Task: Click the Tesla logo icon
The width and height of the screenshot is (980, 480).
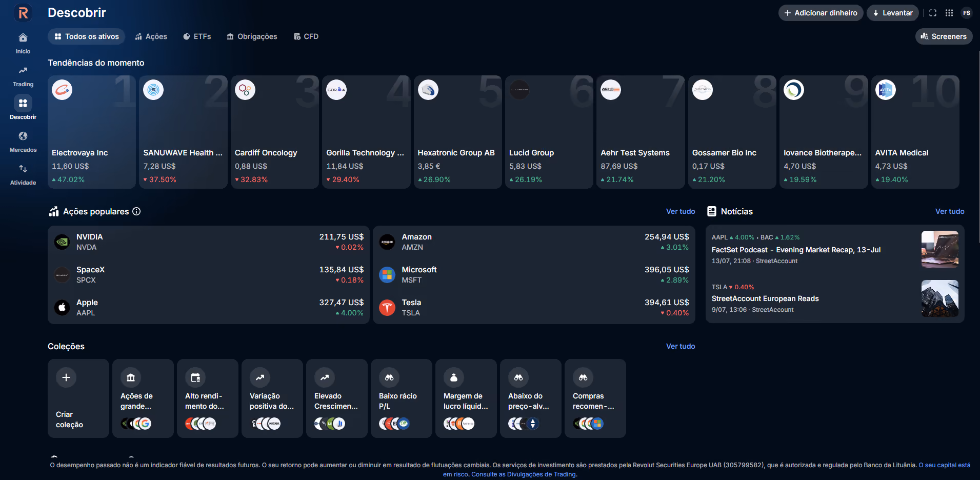Action: 387,308
